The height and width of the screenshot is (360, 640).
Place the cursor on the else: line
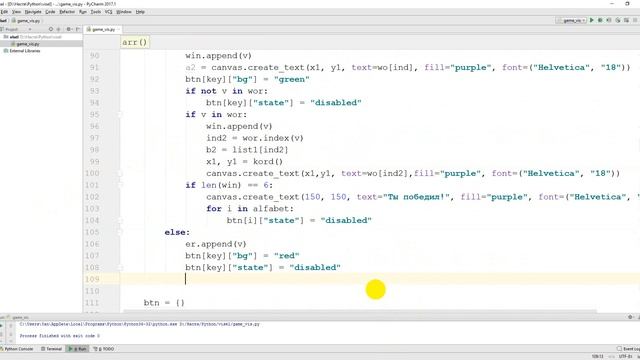pos(177,232)
